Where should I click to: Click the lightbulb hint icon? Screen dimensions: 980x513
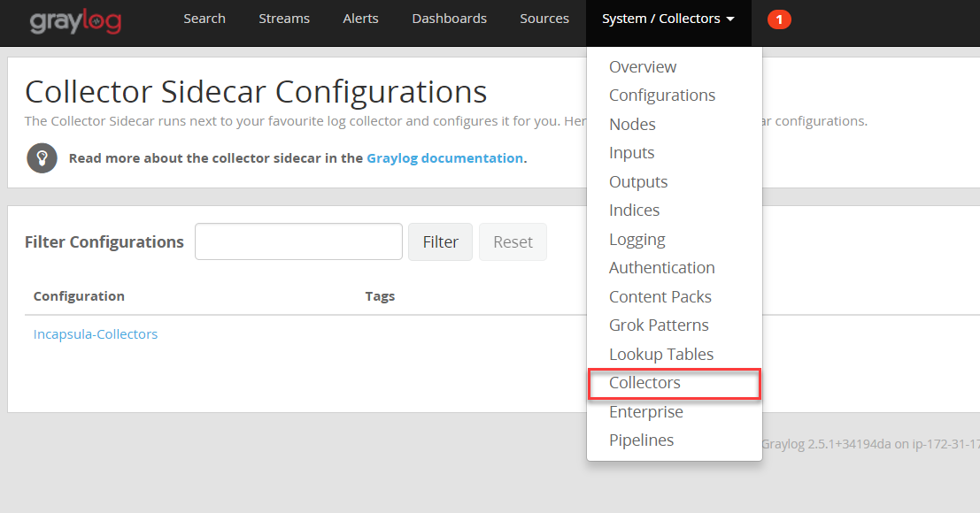42,158
